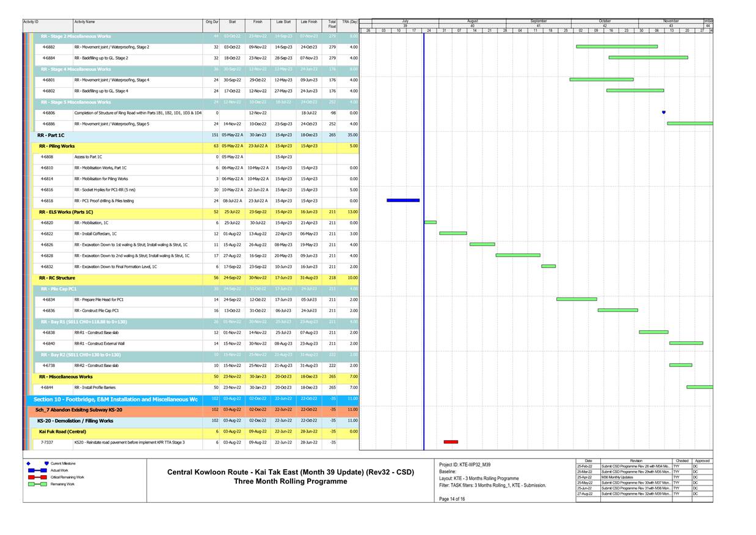Click green bar for RR - Mobilisation, 1C
This screenshot has width=756, height=535.
[x=429, y=223]
